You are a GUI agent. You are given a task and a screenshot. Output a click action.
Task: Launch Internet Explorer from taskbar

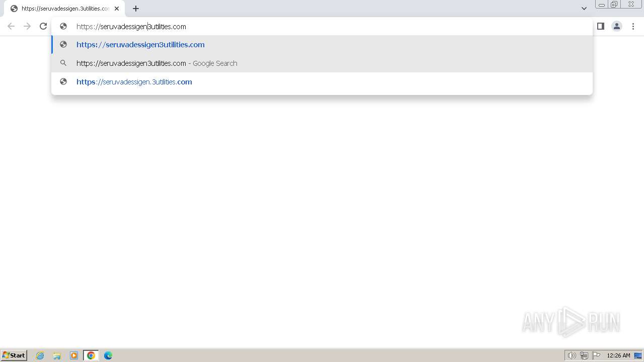click(40, 355)
